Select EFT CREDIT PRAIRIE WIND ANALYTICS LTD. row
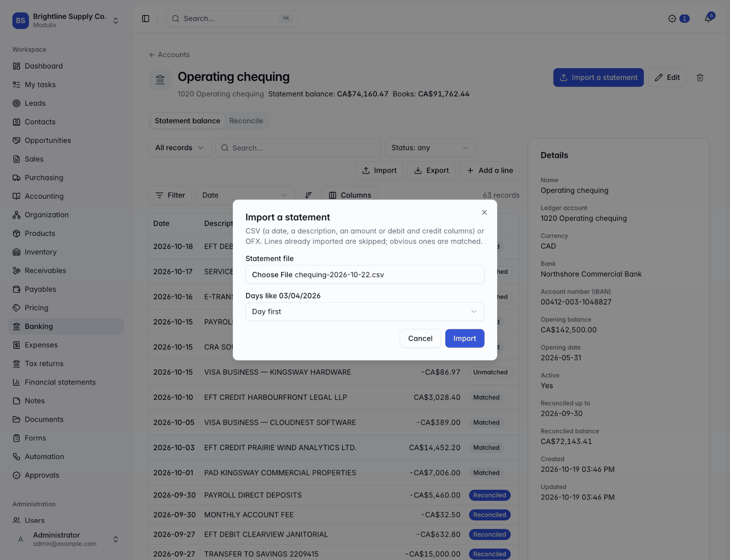 334,448
